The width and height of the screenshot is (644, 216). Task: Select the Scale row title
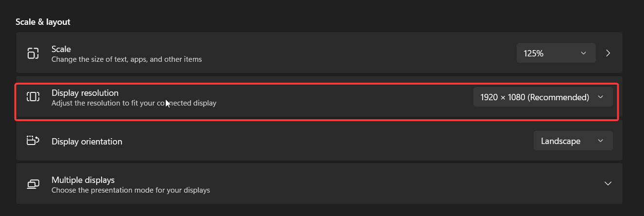click(x=61, y=49)
